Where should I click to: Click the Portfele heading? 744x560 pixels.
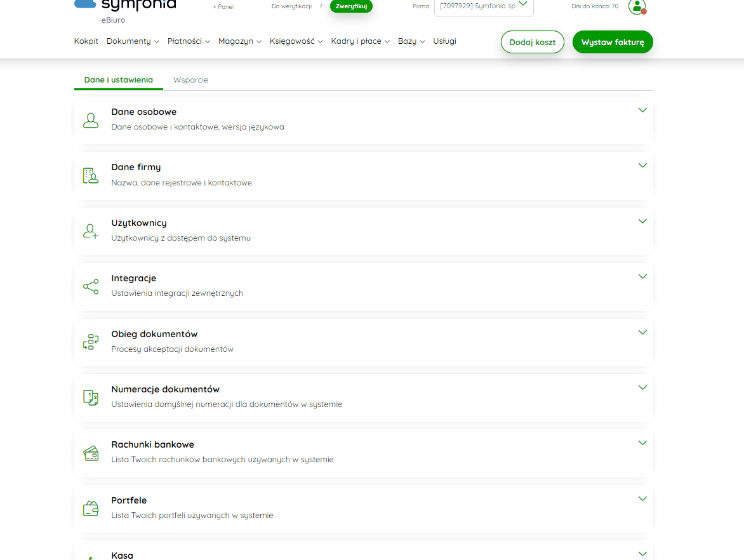coord(129,500)
